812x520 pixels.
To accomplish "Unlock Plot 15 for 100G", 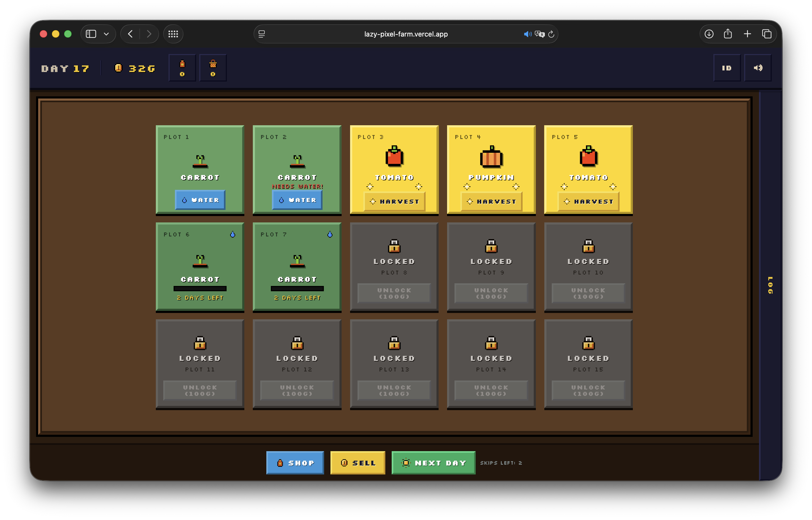I will [x=588, y=390].
